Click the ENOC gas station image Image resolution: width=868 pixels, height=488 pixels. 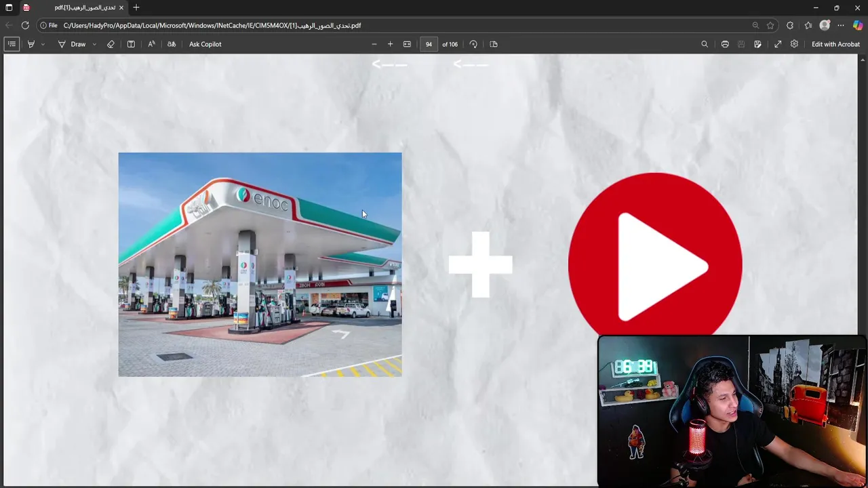click(260, 264)
